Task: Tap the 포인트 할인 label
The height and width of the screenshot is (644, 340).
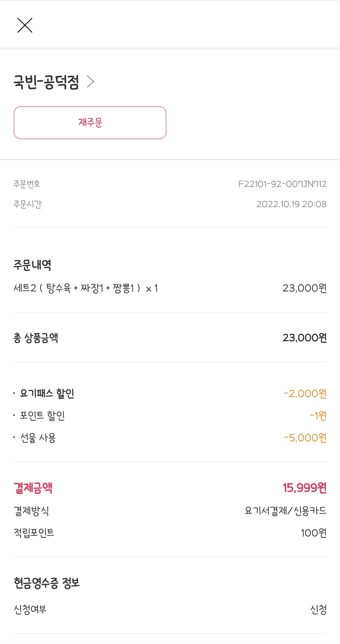Action: click(x=42, y=416)
